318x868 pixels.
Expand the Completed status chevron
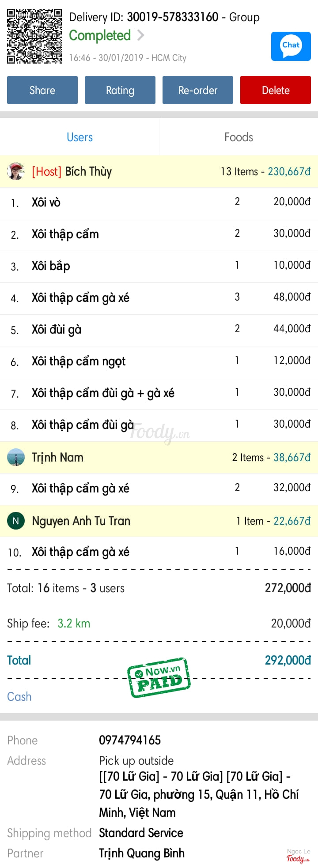[x=140, y=35]
